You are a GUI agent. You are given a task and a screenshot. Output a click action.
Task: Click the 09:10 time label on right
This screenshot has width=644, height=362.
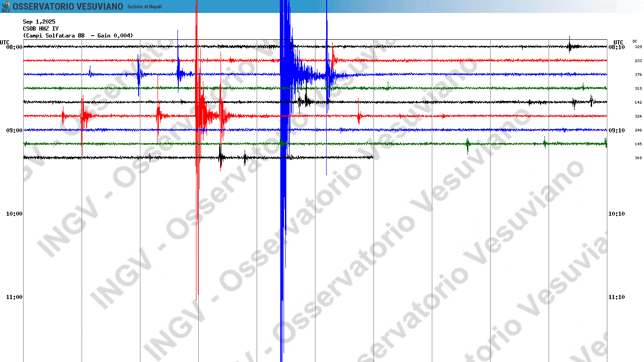[x=616, y=131]
